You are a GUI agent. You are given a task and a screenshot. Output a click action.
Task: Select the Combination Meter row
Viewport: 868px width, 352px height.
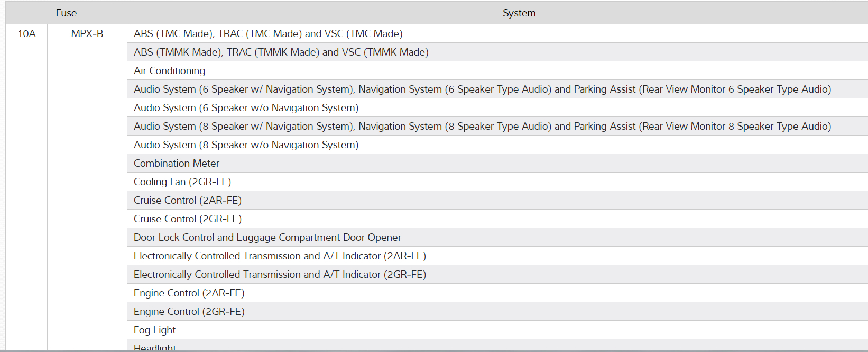(x=176, y=163)
